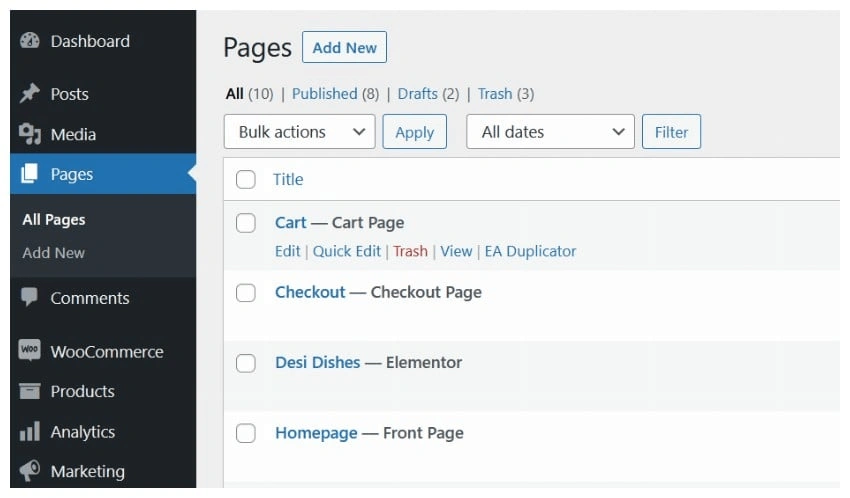Sort pages by the Title column header

pyautogui.click(x=288, y=180)
